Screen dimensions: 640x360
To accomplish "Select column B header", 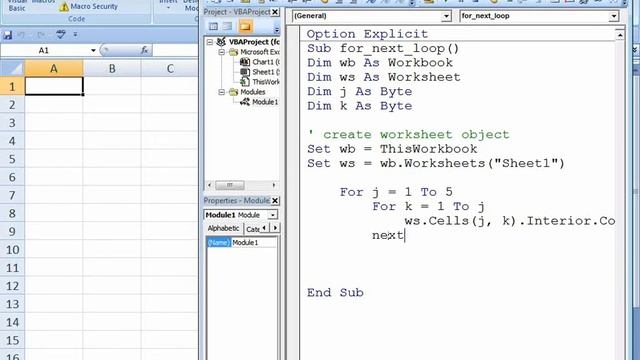I will [x=112, y=68].
